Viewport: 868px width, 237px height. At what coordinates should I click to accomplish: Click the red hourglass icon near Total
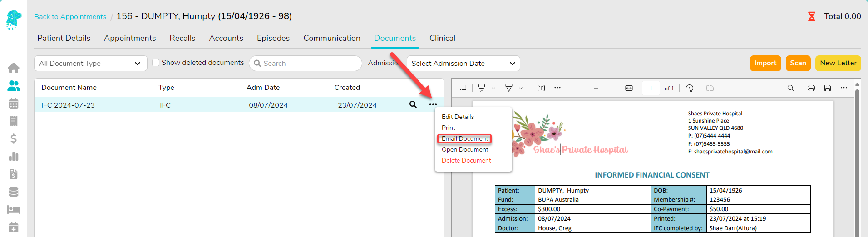tap(812, 16)
